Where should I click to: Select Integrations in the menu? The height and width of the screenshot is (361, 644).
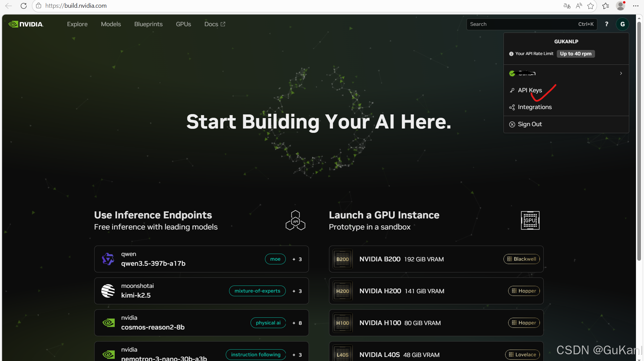coord(566,107)
